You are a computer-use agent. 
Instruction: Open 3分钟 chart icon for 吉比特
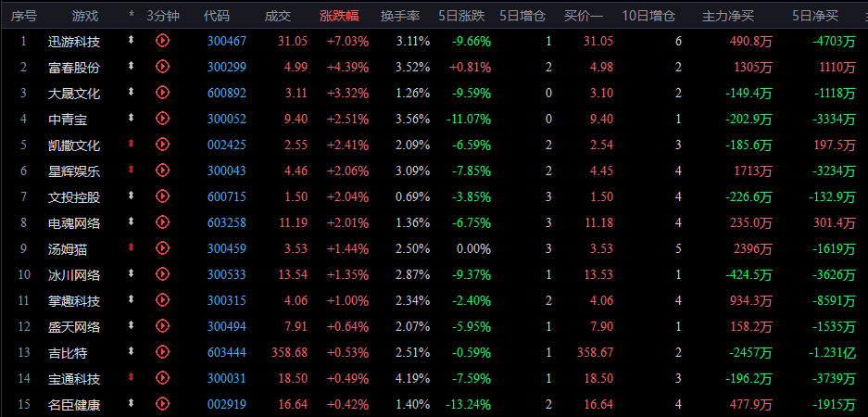pyautogui.click(x=162, y=351)
